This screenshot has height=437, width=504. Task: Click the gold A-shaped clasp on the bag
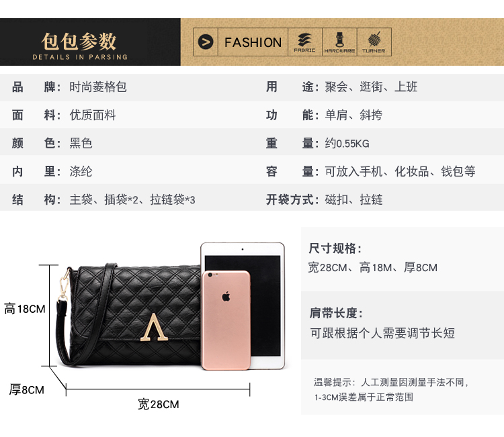154,327
